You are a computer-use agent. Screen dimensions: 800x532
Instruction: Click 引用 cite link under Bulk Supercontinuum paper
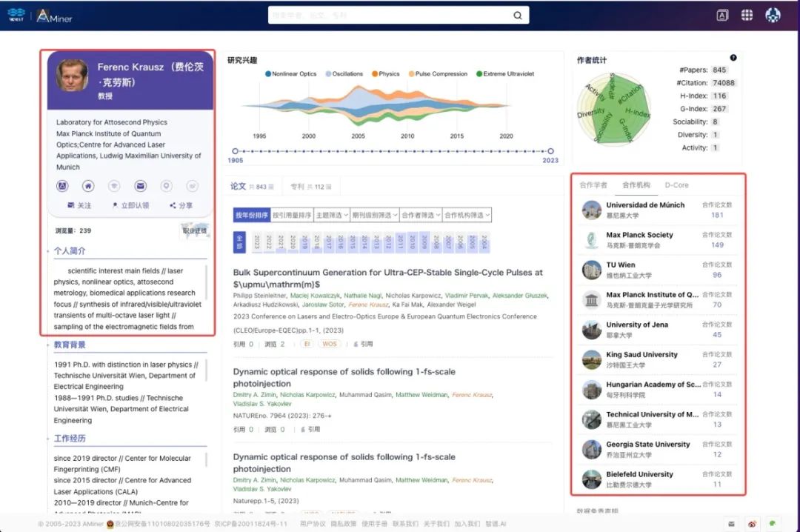(x=363, y=344)
